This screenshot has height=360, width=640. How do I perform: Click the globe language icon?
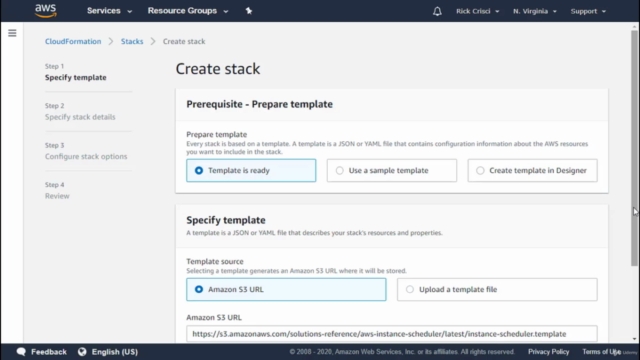point(82,351)
